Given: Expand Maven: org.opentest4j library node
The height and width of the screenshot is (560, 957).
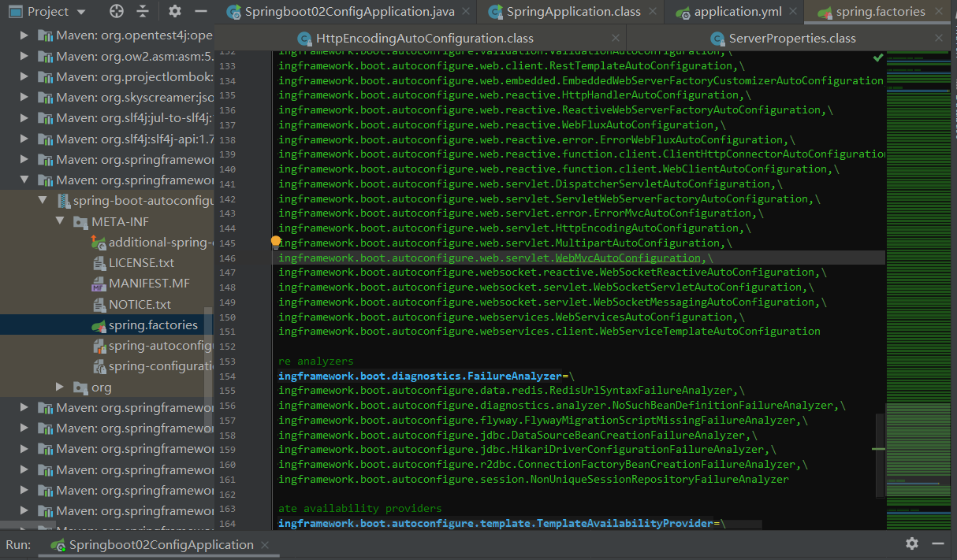Looking at the screenshot, I should [x=24, y=35].
